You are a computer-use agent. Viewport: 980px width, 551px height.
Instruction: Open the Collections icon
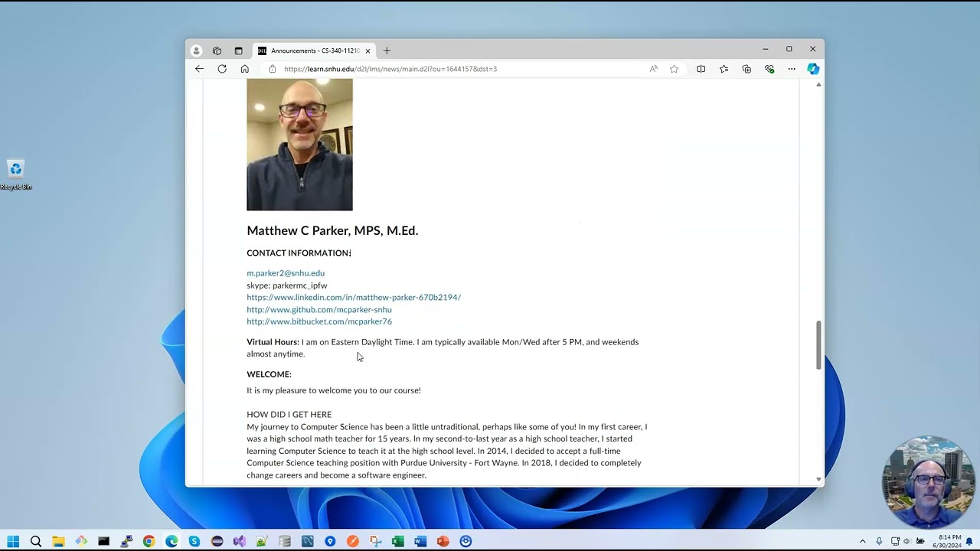(x=746, y=69)
